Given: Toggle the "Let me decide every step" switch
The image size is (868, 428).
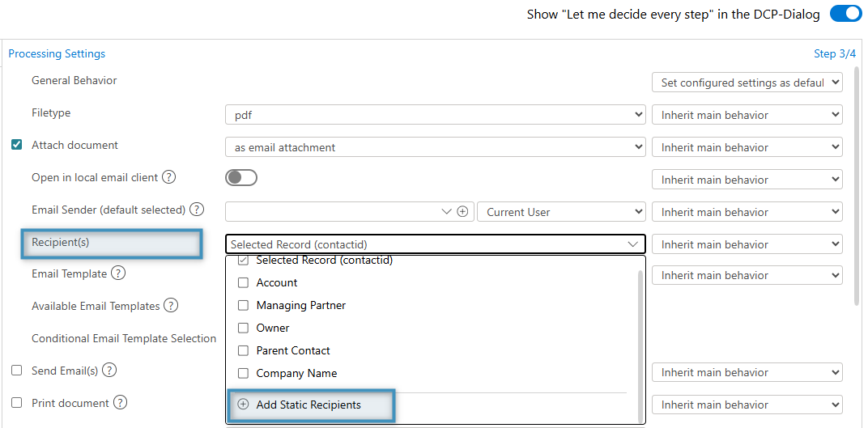Looking at the screenshot, I should 845,14.
